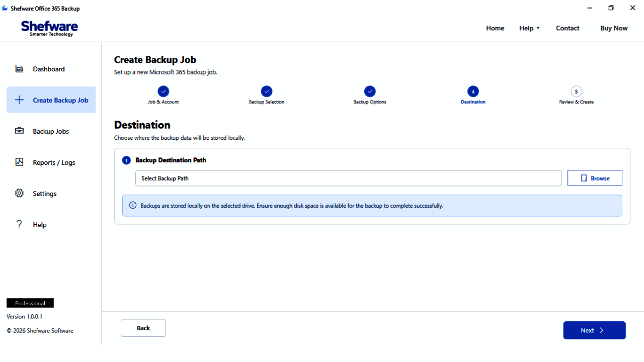
Task: Click the plus icon for Create Backup Job
Action: pos(19,100)
